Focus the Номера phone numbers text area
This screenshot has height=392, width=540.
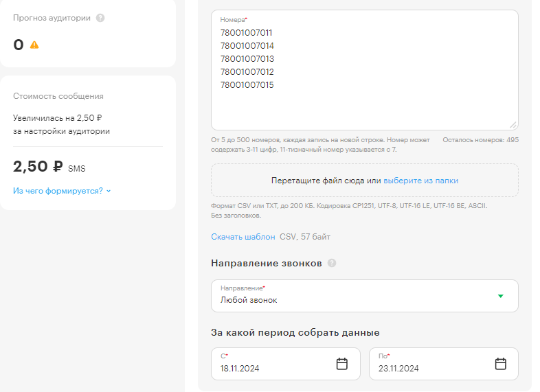pos(364,106)
